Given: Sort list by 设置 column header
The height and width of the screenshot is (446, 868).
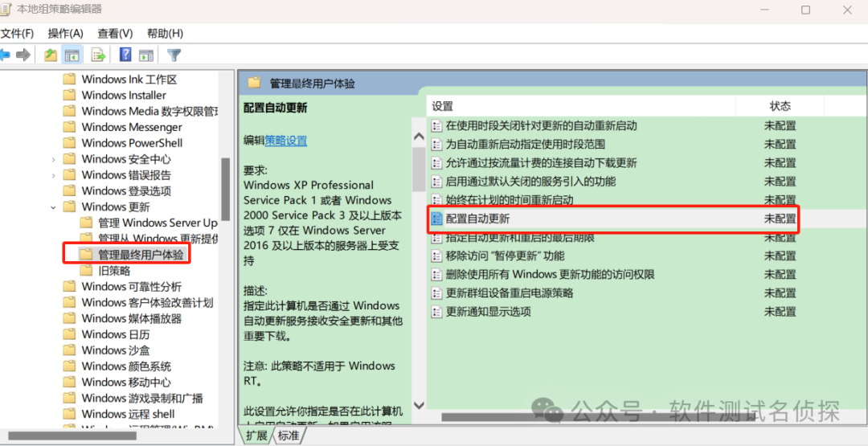Looking at the screenshot, I should [581, 106].
